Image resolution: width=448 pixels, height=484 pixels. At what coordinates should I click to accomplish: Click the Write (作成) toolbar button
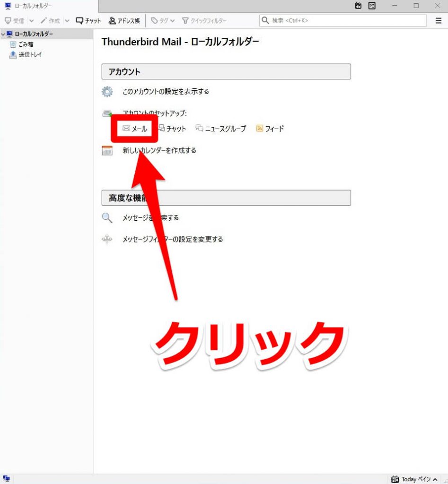pyautogui.click(x=50, y=21)
